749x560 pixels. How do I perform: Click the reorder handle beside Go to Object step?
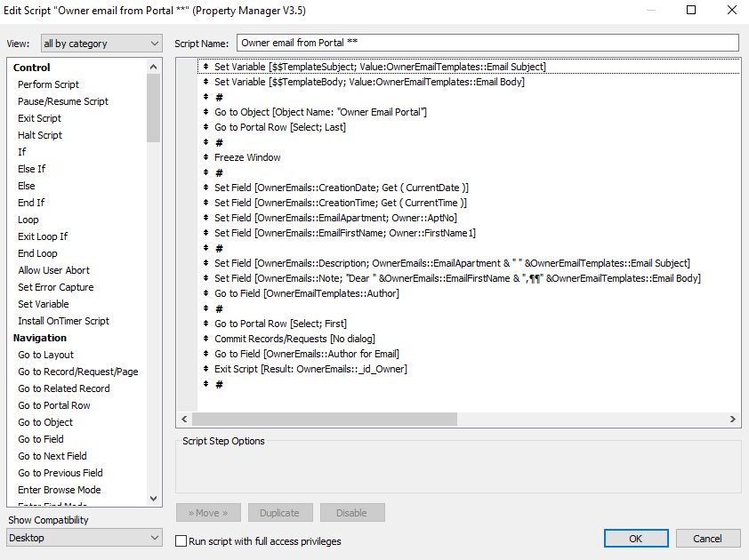coord(205,112)
